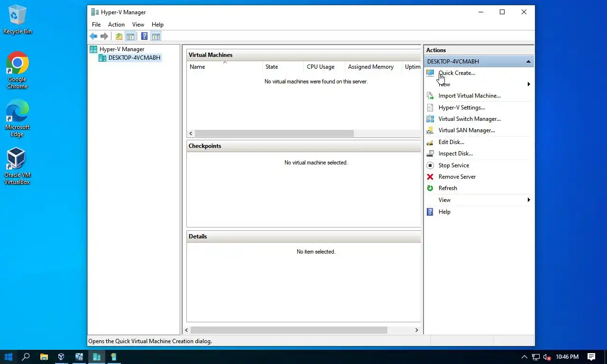607x364 pixels.
Task: Click the taskbar search magnifier icon
Action: point(26,357)
